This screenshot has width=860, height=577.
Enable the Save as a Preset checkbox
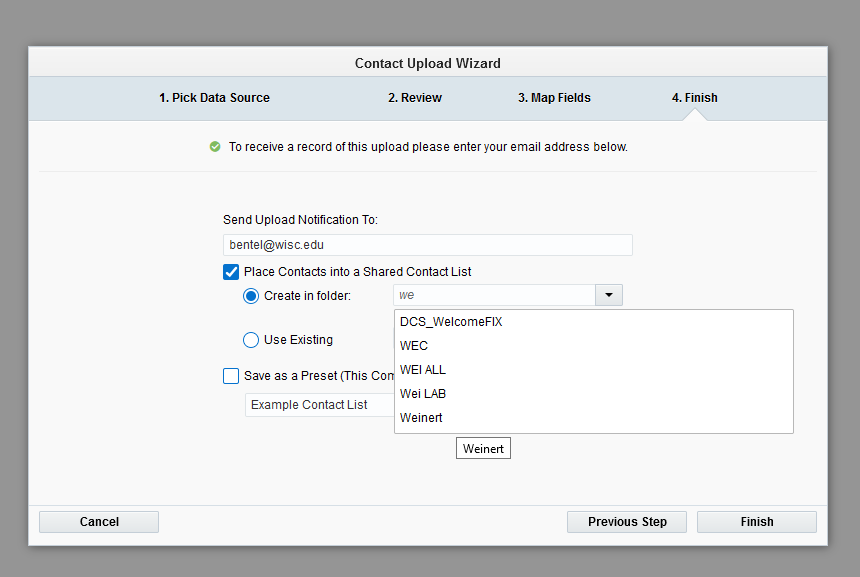click(231, 376)
